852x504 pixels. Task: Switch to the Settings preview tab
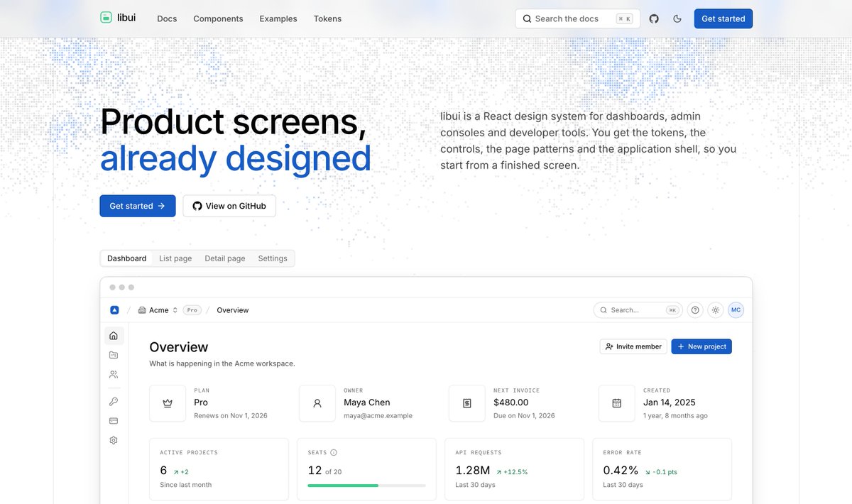point(273,258)
